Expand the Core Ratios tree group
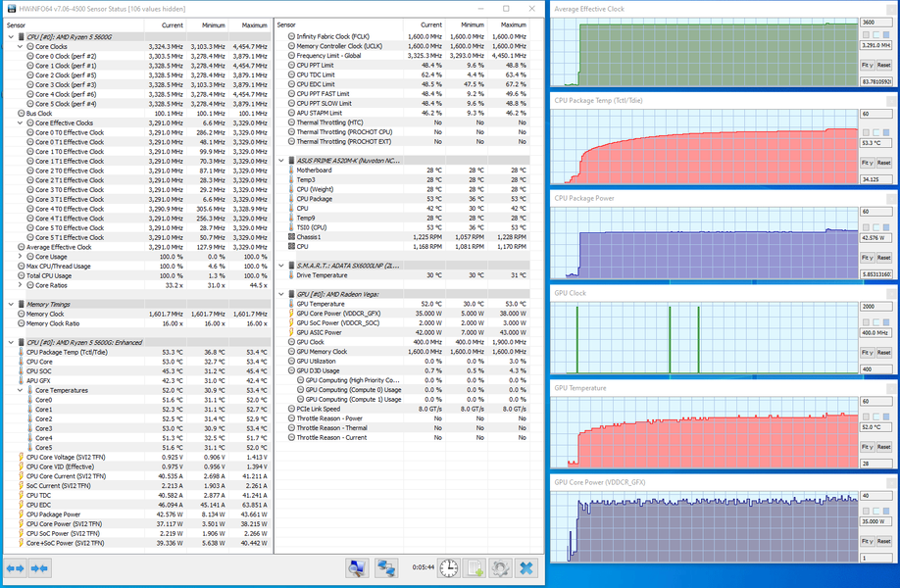Image resolution: width=900 pixels, height=588 pixels. [20, 285]
